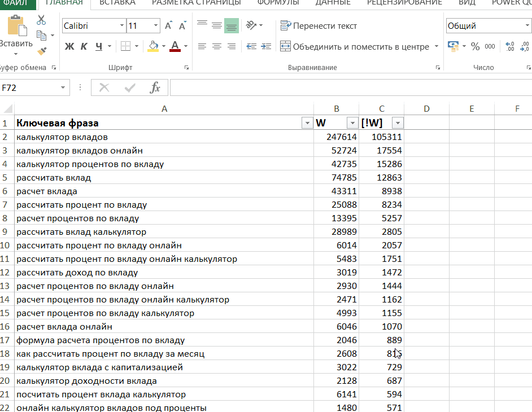Screen dimensions: 532x412
Task: Apply red font color A
Action: 175,46
